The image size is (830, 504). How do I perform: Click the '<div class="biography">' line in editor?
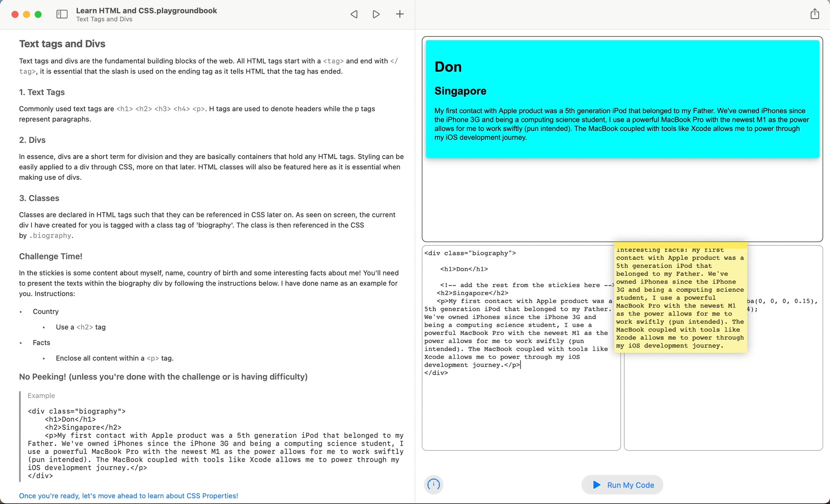coord(470,253)
